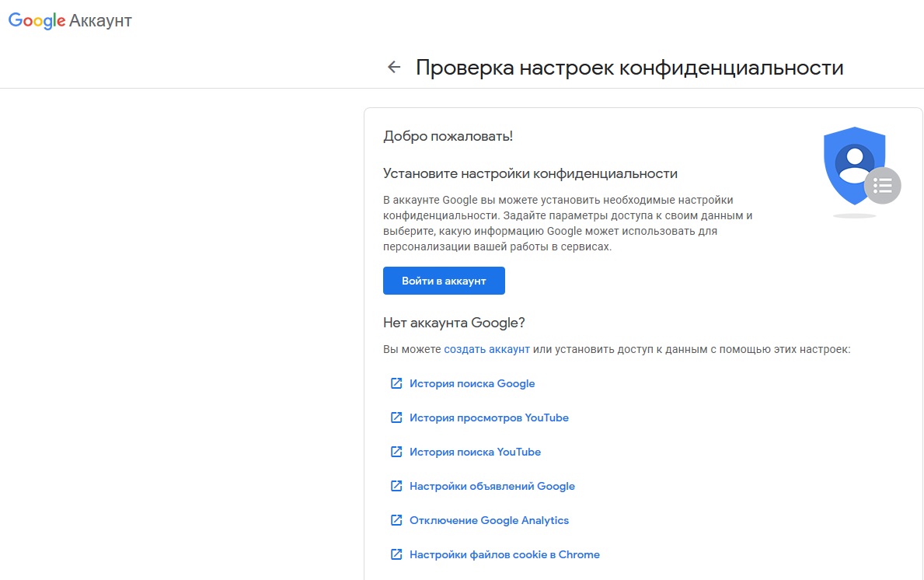Click the "Добро пожаловать!" heading
Viewport: 924px width, 580px height.
pos(448,136)
